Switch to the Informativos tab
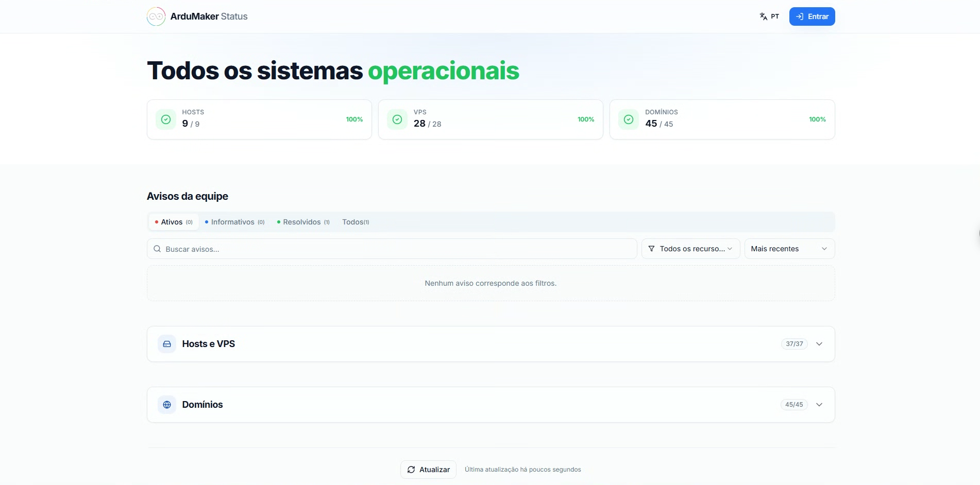The width and height of the screenshot is (980, 485). click(234, 222)
